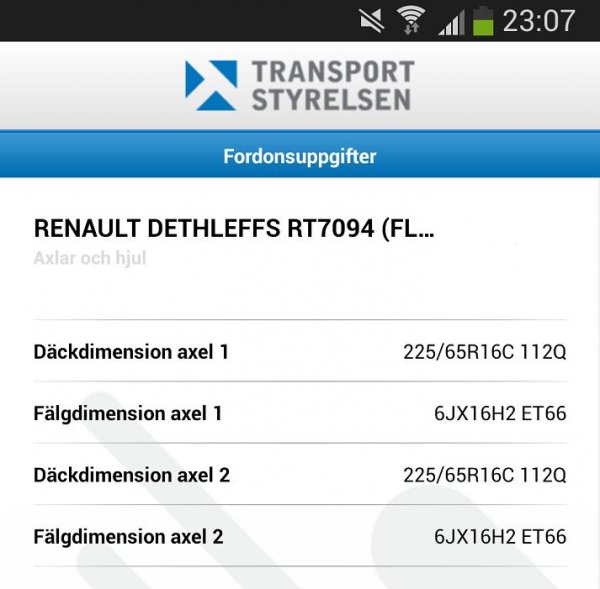Screen dimensions: 600x589
Task: Select the Däckdimension axel 1 label
Action: point(131,352)
